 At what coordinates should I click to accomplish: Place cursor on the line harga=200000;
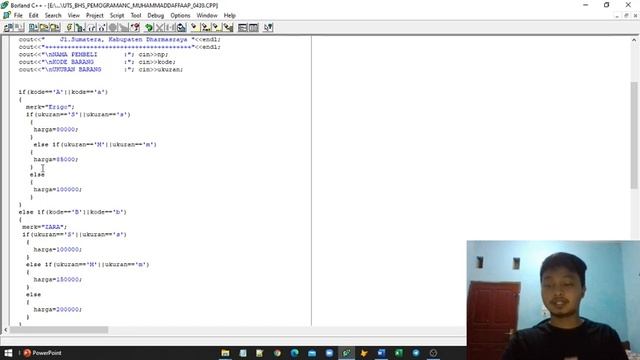tap(58, 309)
